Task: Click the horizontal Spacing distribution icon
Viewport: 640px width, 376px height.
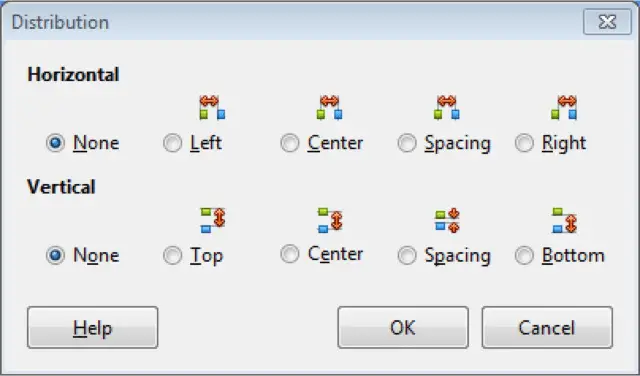Action: (x=447, y=107)
